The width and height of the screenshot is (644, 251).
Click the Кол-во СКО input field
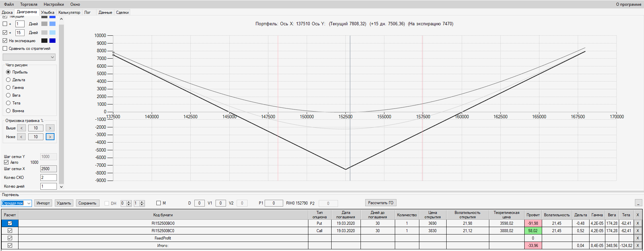(x=48, y=178)
